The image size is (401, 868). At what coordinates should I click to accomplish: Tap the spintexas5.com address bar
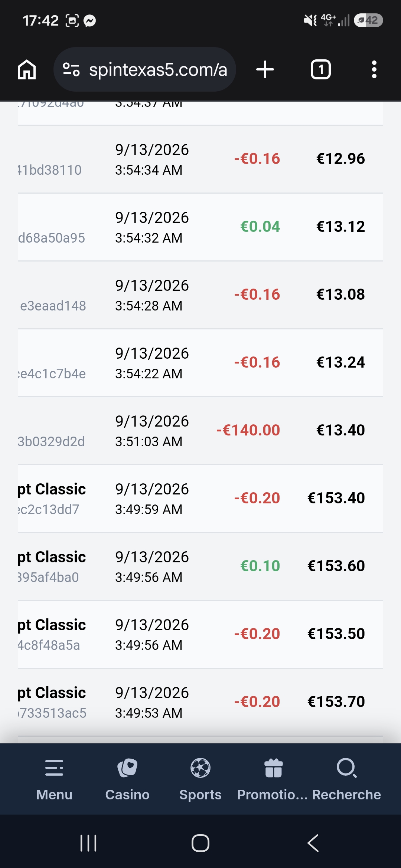coord(145,69)
